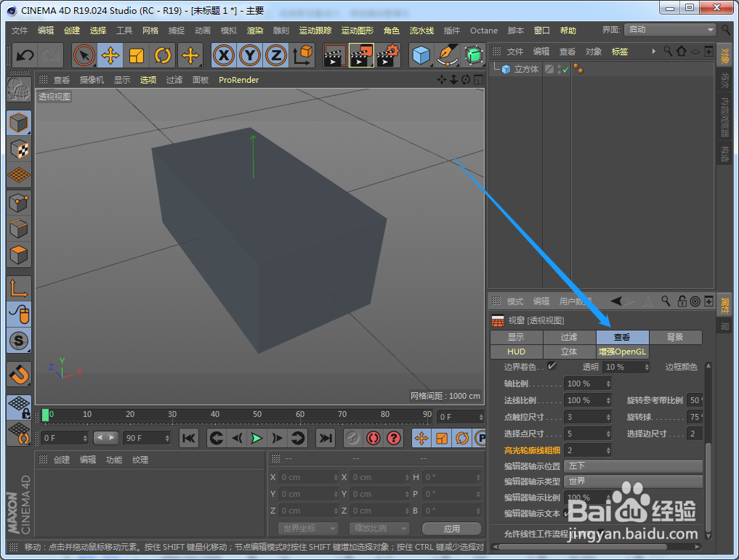Open the 界面 layout dropdown

pos(670,30)
